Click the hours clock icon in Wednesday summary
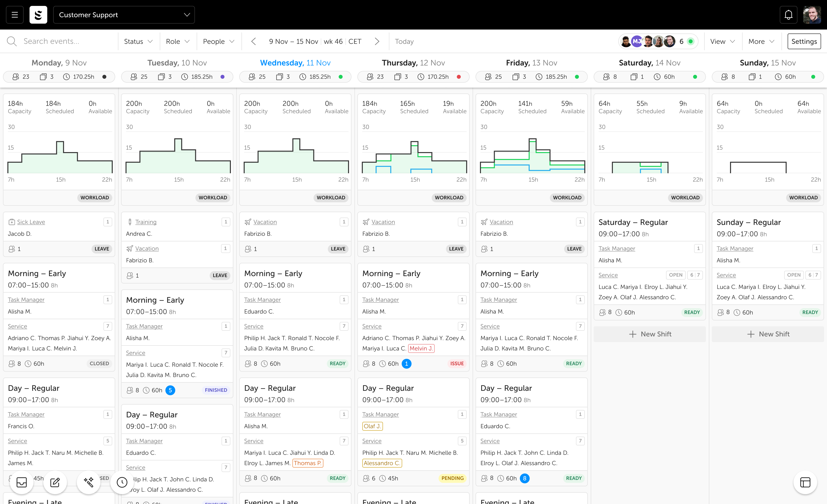Screen dimensions: 827x504 [303, 77]
